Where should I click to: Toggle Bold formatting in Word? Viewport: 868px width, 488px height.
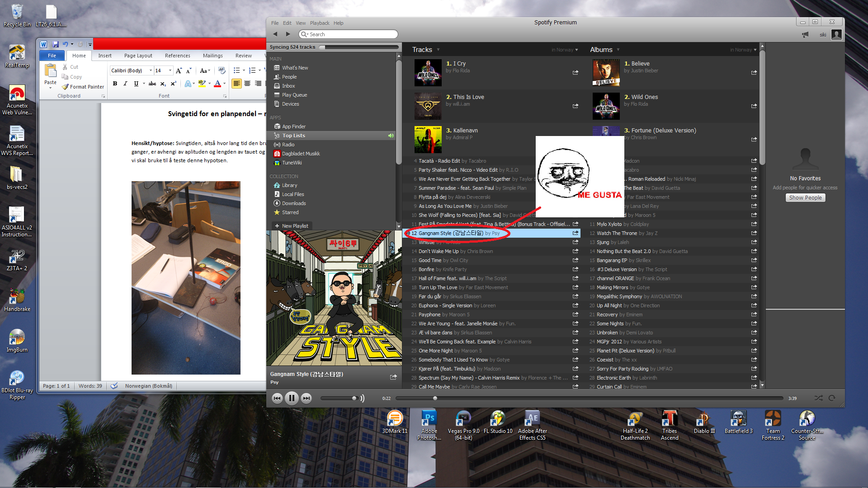115,84
